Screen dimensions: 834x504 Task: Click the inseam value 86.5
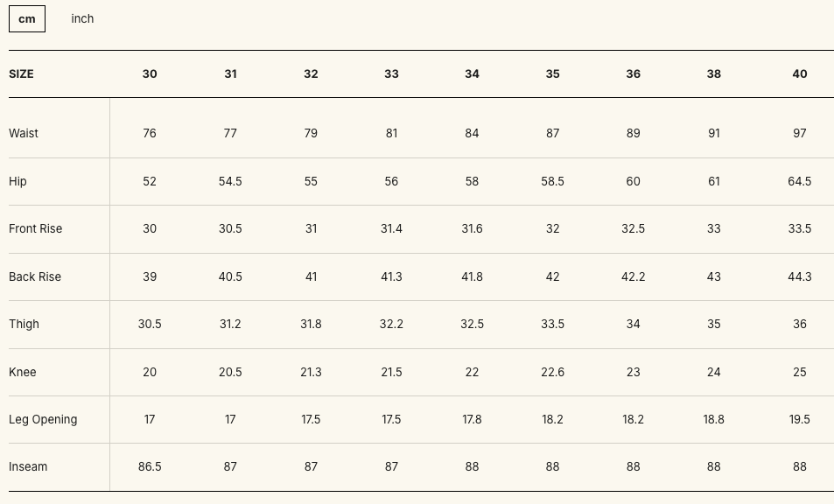150,467
